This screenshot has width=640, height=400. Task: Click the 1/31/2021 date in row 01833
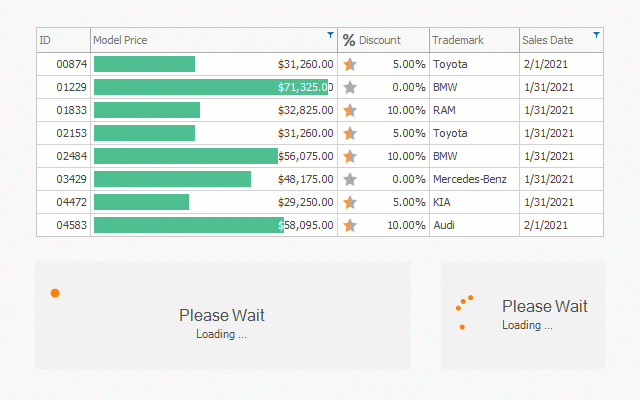549,110
